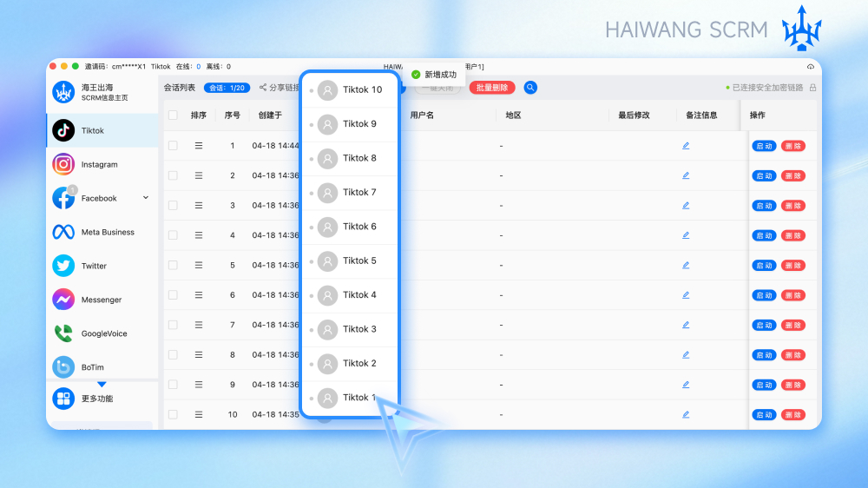The height and width of the screenshot is (488, 868).
Task: Edit remark for row 7
Action: tap(686, 325)
